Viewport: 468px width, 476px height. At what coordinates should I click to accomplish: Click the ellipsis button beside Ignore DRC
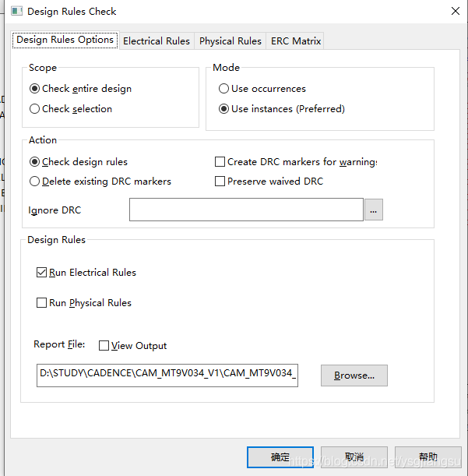coord(374,210)
